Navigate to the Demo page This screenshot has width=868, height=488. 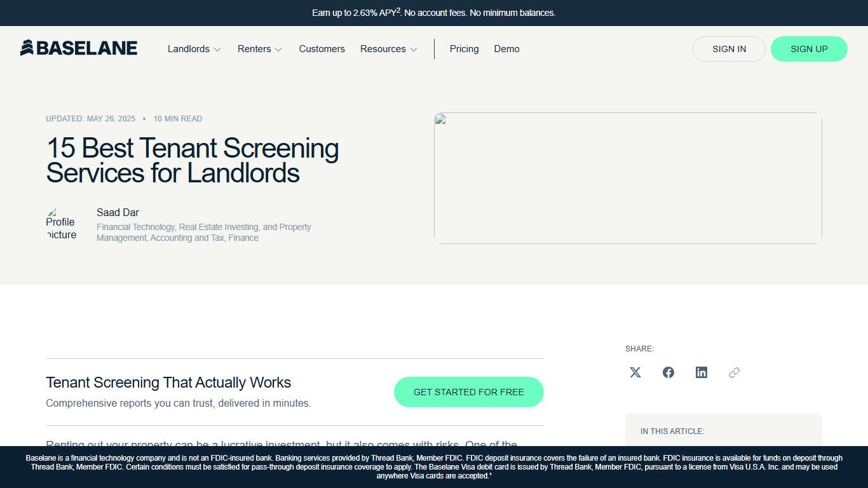pyautogui.click(x=506, y=49)
